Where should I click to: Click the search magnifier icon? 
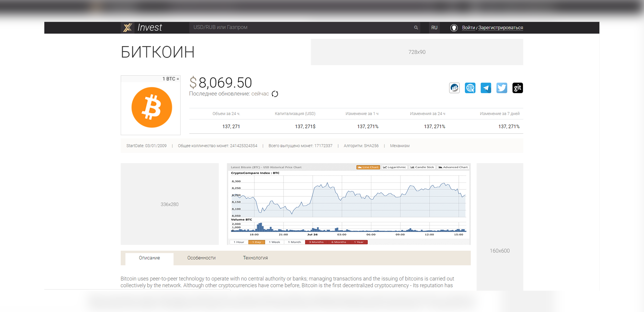[x=416, y=28]
